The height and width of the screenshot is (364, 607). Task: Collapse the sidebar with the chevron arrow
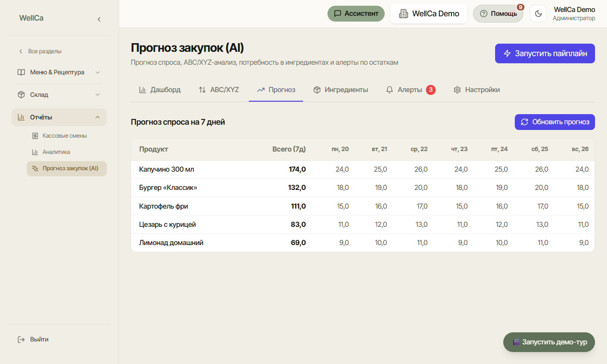99,19
